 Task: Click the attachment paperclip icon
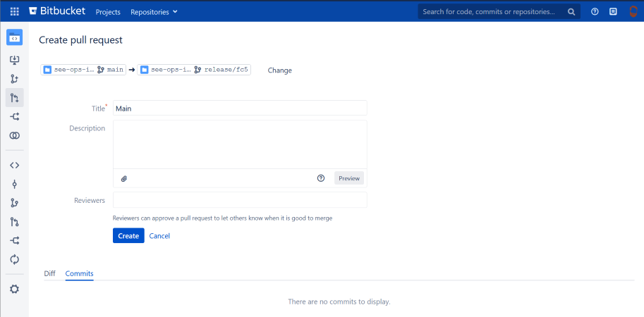[124, 178]
